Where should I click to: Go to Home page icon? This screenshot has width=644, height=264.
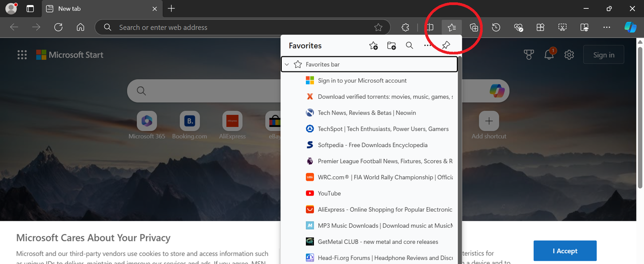tap(80, 27)
